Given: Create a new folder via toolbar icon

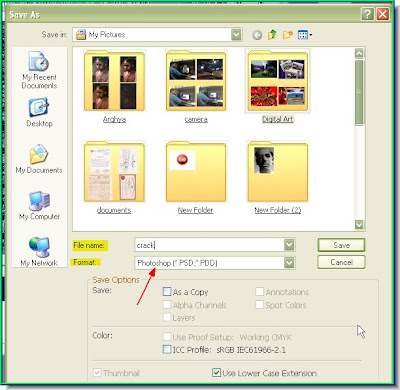Looking at the screenshot, I should [x=287, y=35].
